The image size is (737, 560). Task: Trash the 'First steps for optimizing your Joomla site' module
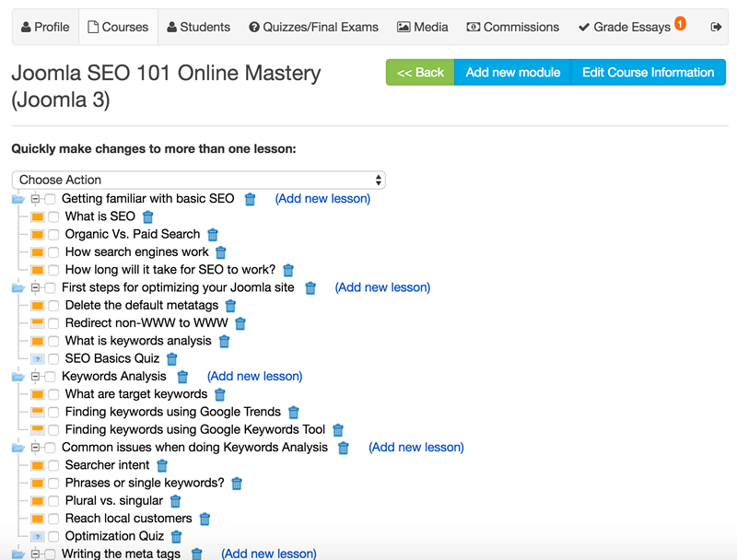[x=310, y=288]
